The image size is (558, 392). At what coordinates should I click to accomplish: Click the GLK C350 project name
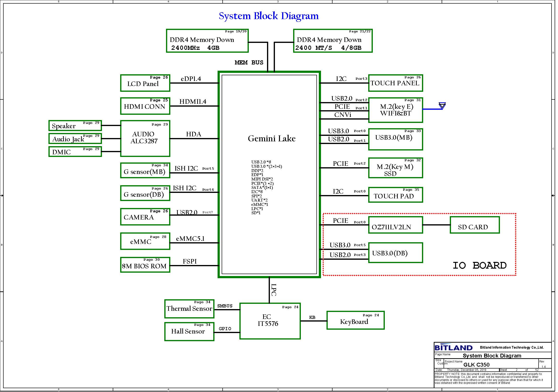476,365
